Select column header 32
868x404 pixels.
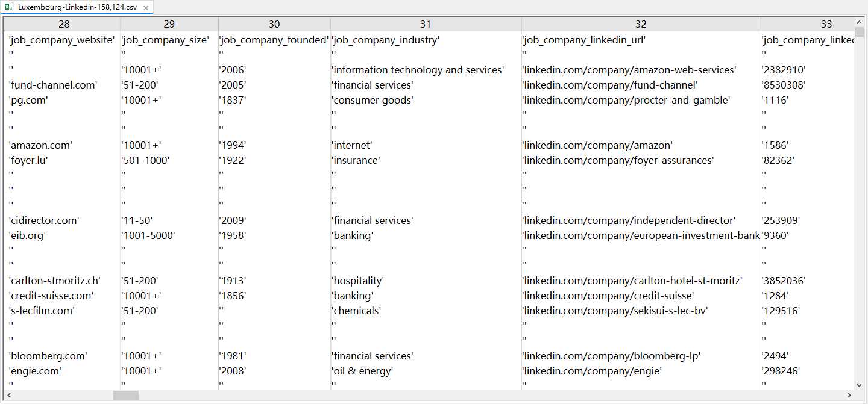click(641, 24)
